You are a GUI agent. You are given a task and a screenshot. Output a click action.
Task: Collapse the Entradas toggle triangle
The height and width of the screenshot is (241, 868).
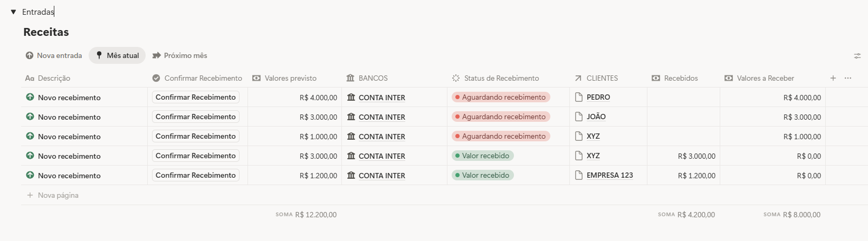point(14,12)
